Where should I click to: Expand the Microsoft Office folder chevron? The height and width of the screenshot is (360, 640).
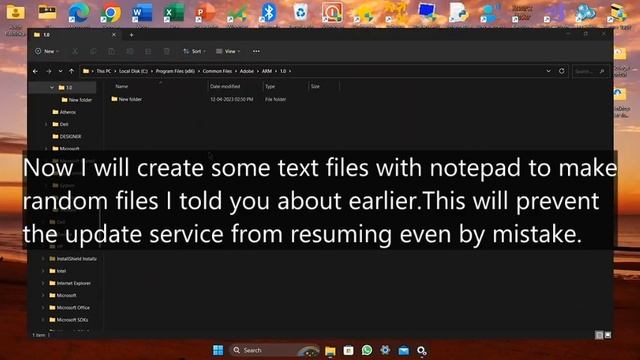pyautogui.click(x=43, y=308)
